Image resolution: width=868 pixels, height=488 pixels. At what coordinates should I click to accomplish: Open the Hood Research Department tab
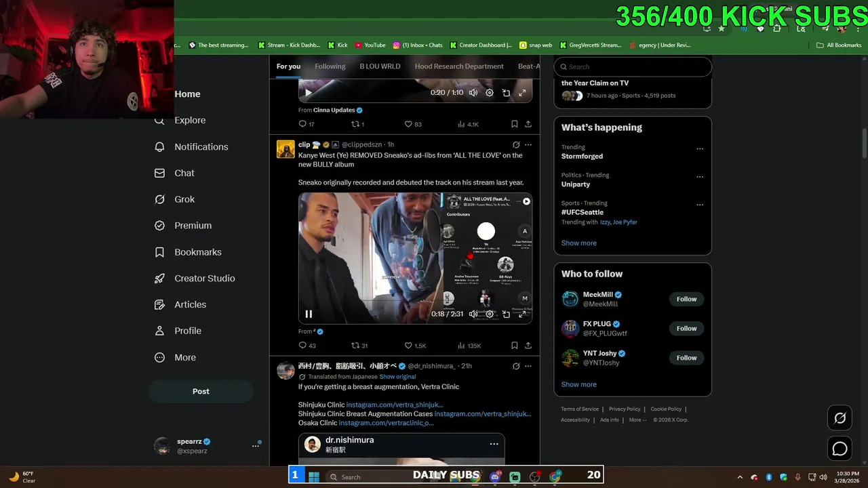[x=459, y=66]
